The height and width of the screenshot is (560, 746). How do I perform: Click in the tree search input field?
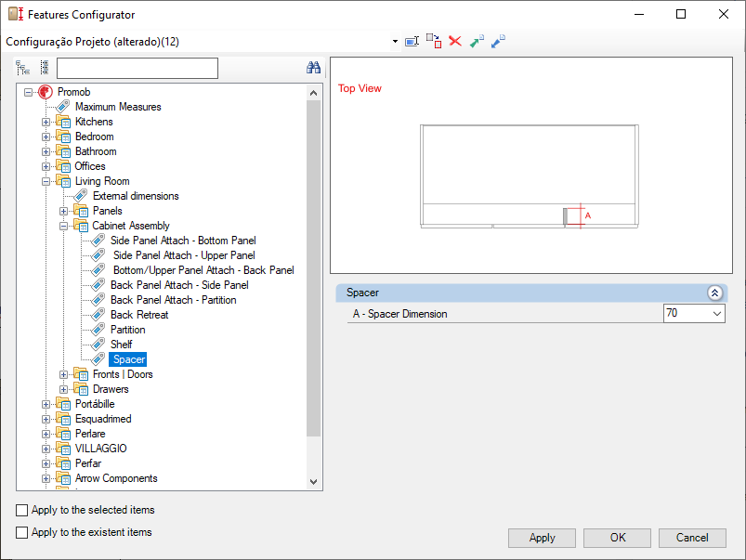click(x=137, y=68)
